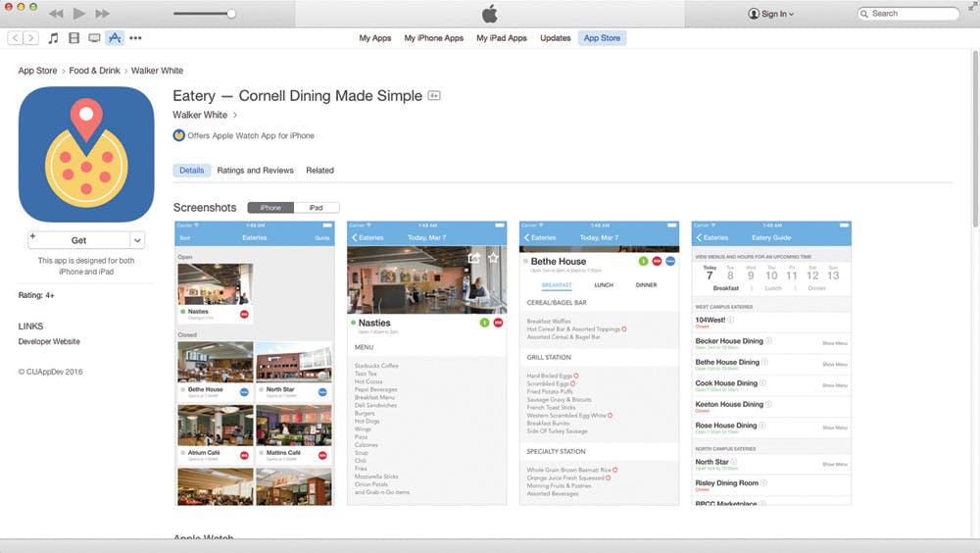This screenshot has height=553, width=980.
Task: Show iPad screenshots
Action: click(x=317, y=208)
